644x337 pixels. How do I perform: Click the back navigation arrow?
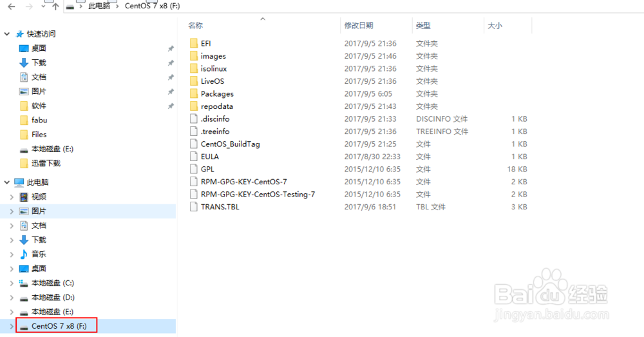point(11,6)
